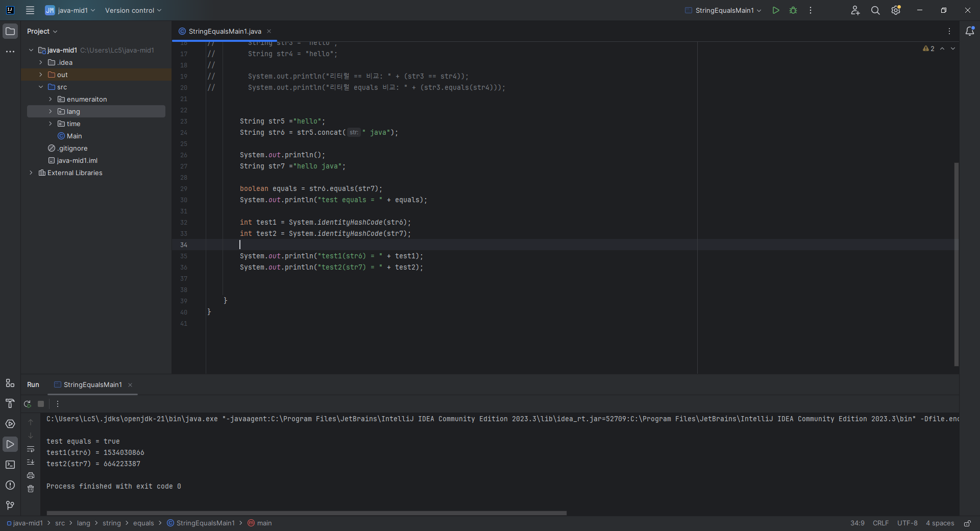This screenshot has width=980, height=531.
Task: Click the console horizontal scrollbar
Action: [306, 513]
